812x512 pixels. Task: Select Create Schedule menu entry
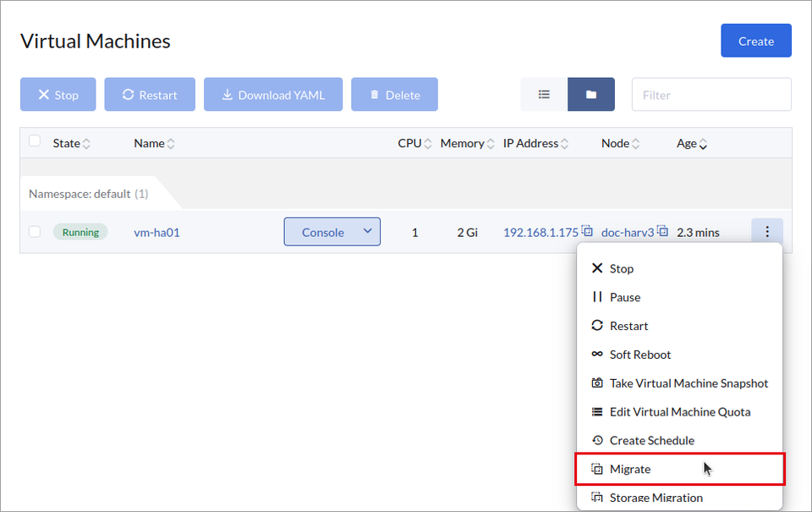point(679,440)
